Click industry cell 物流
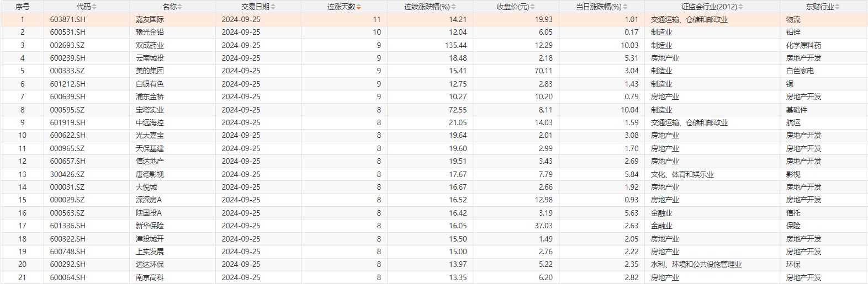868x284 pixels. (793, 19)
